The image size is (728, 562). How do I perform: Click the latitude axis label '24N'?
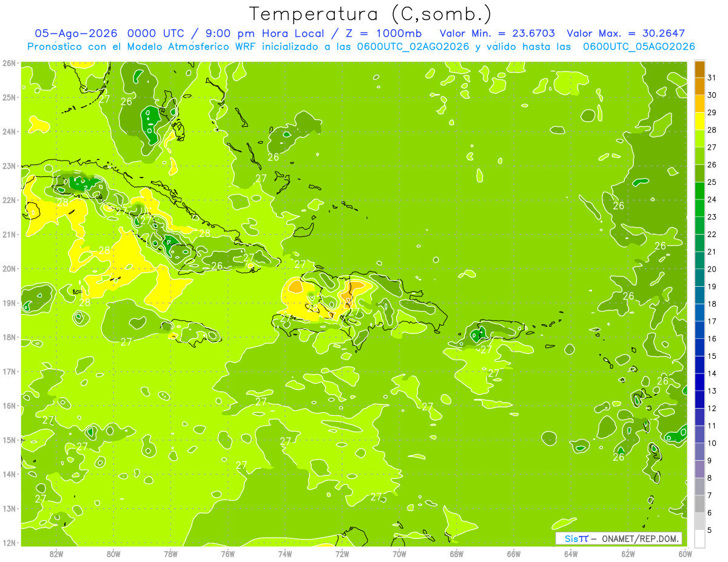pos(9,132)
